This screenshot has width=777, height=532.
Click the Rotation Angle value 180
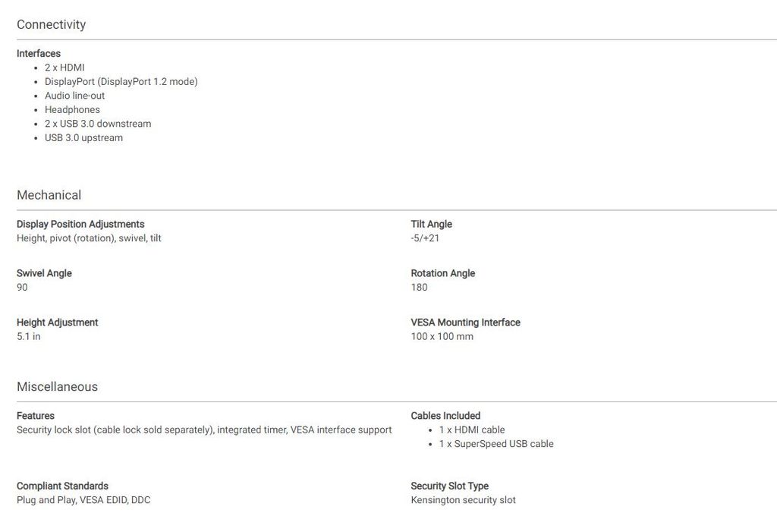point(419,288)
